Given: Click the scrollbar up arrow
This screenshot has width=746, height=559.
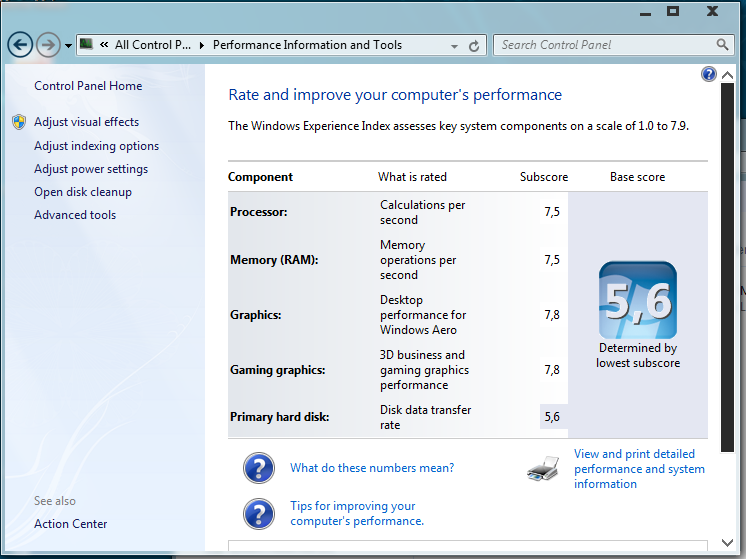Looking at the screenshot, I should 727,75.
